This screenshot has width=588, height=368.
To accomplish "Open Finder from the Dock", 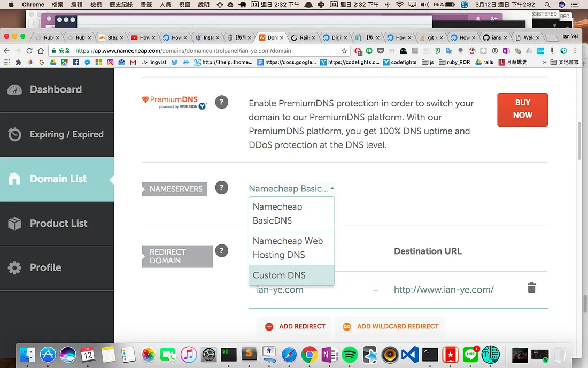I will click(x=27, y=355).
